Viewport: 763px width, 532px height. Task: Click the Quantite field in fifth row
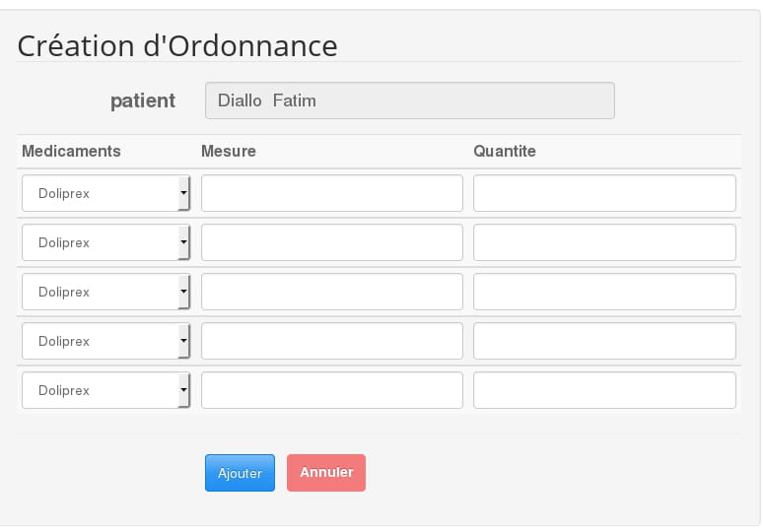click(604, 390)
